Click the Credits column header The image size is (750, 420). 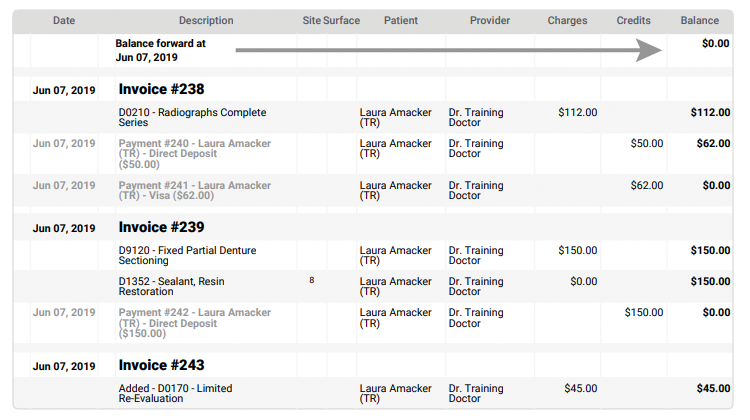[633, 21]
